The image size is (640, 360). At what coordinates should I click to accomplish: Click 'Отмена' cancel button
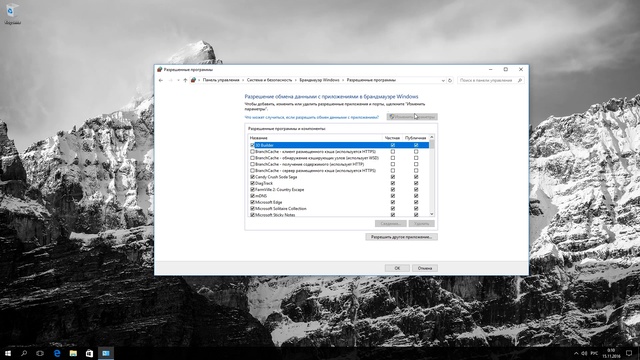tap(425, 268)
